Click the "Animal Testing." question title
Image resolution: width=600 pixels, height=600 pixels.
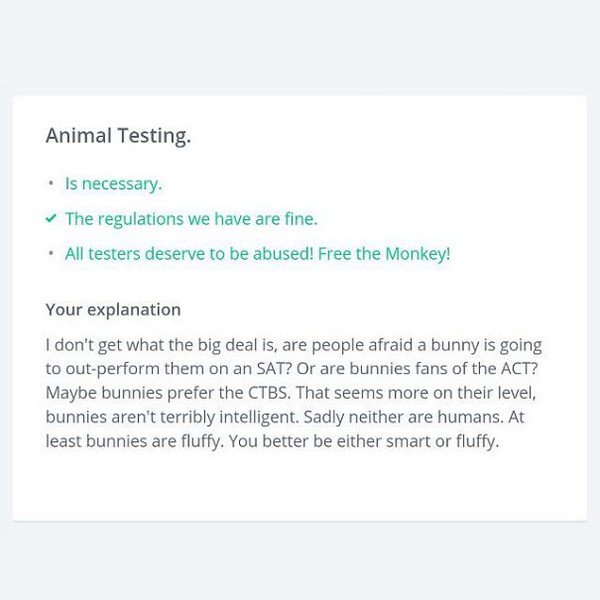coord(118,136)
